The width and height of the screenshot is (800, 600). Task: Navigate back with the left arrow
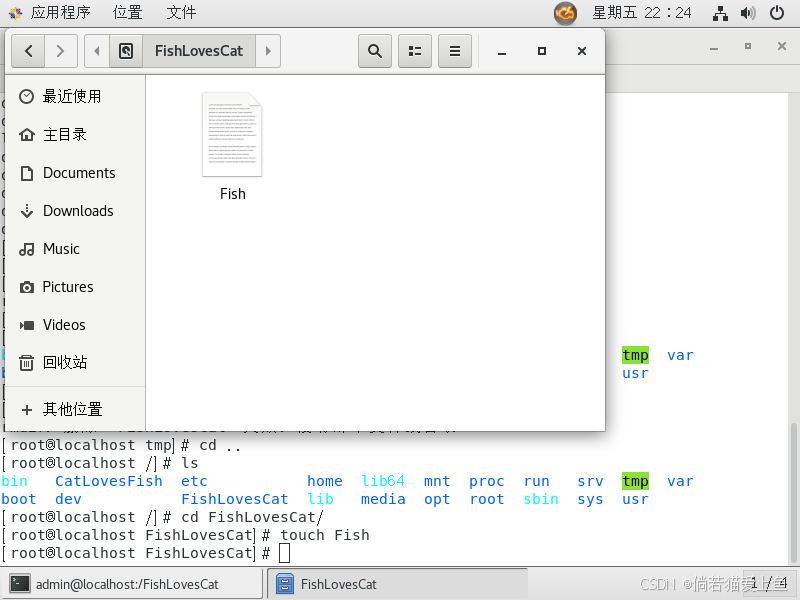tap(27, 51)
